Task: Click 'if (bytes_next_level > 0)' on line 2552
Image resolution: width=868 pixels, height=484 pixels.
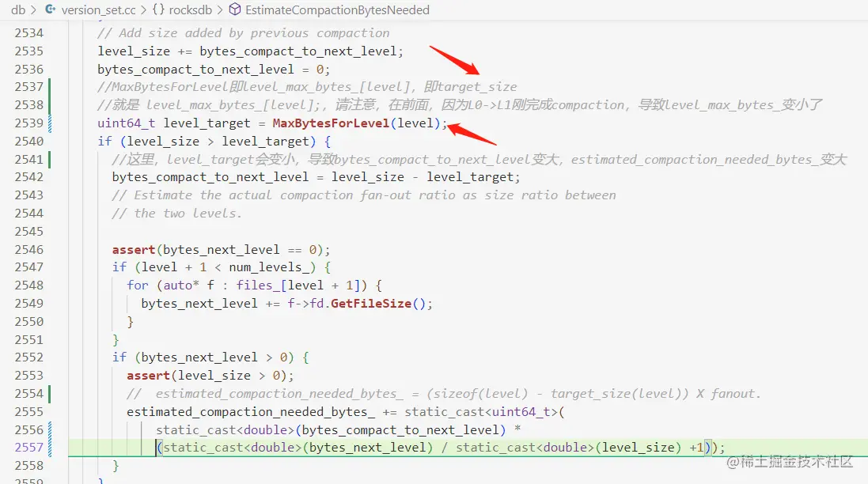Action: click(x=210, y=357)
